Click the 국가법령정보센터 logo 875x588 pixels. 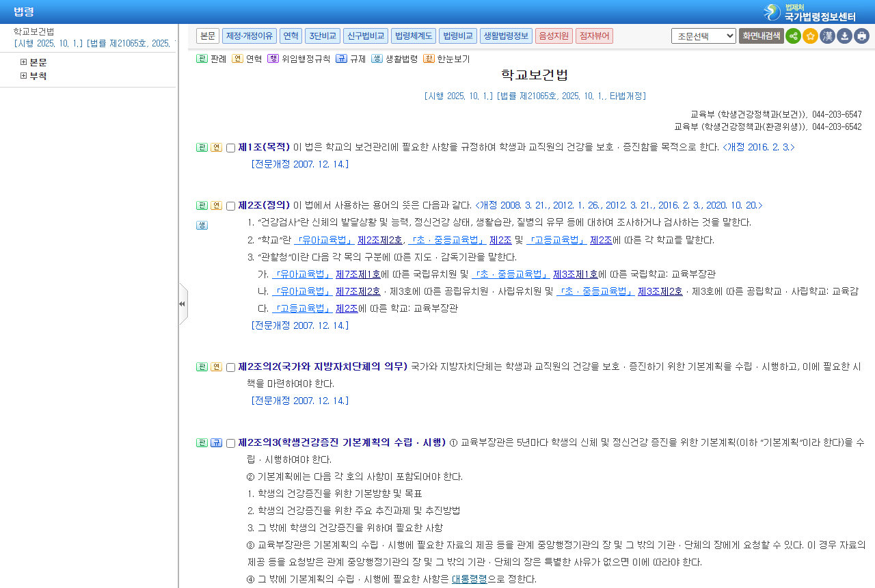point(810,12)
